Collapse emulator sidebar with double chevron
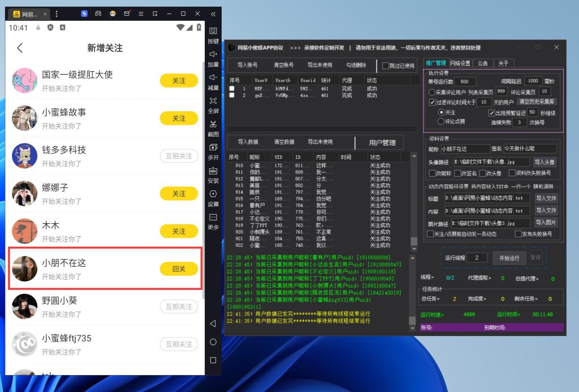The height and width of the screenshot is (392, 579). point(213,14)
